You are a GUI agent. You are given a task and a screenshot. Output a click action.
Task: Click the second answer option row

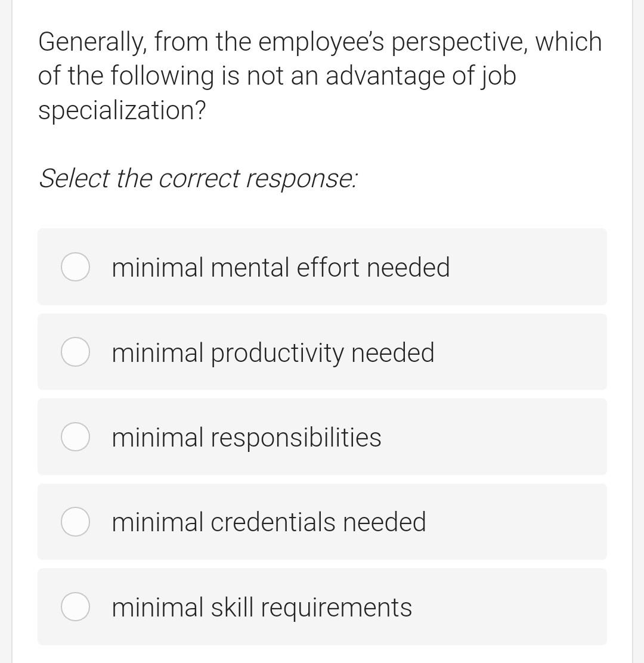(x=322, y=352)
